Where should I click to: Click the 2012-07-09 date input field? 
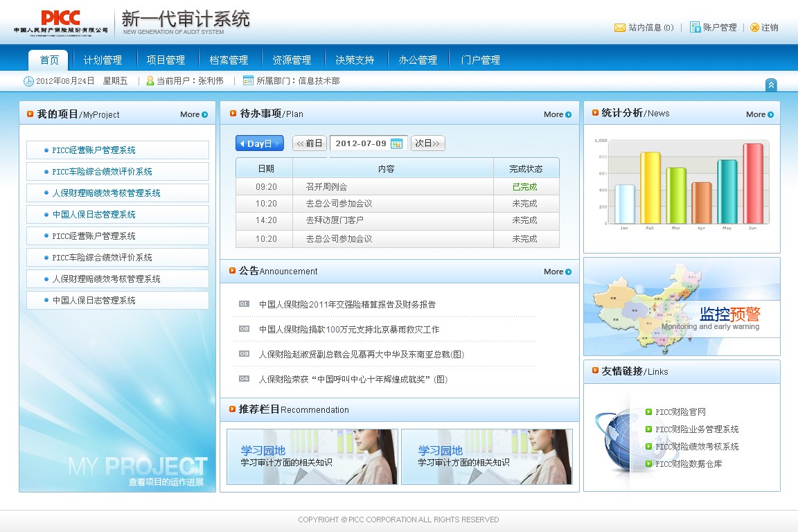[369, 143]
